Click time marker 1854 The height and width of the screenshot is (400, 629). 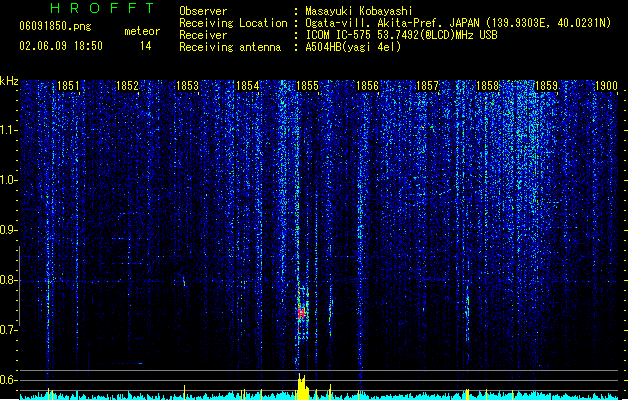pos(248,86)
